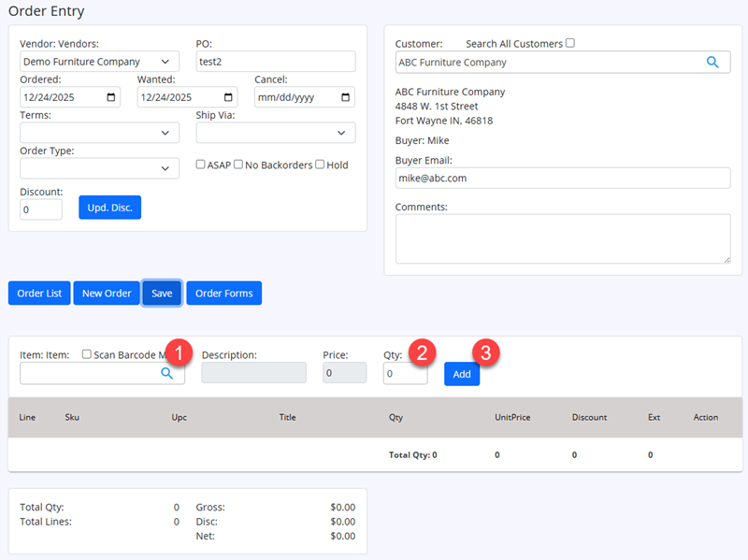This screenshot has height=560, width=748.
Task: Enable Scan Barcode mode checkbox
Action: (x=87, y=354)
